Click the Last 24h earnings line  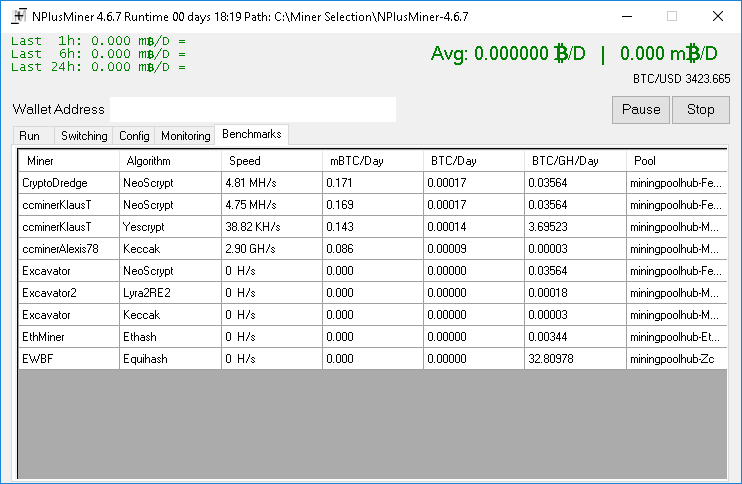pyautogui.click(x=98, y=67)
